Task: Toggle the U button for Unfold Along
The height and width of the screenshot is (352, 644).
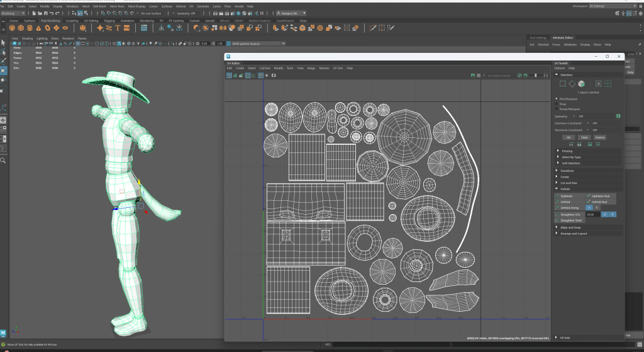Action: point(589,207)
